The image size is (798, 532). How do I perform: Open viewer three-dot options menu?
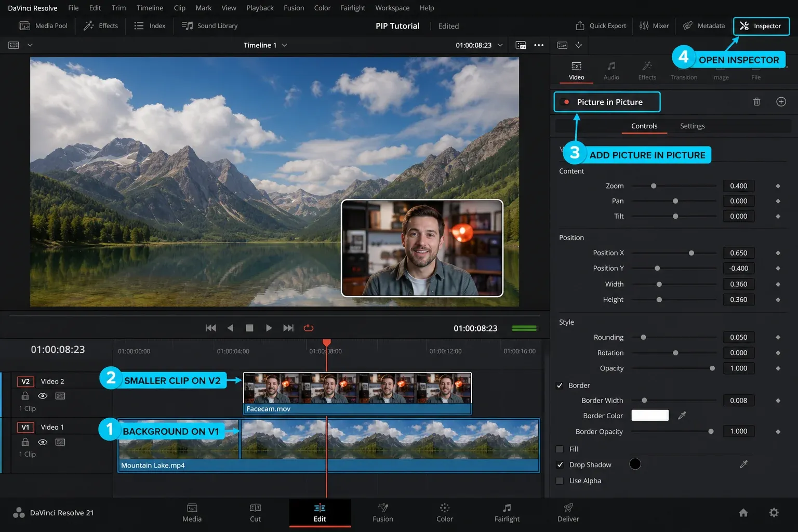pyautogui.click(x=539, y=45)
